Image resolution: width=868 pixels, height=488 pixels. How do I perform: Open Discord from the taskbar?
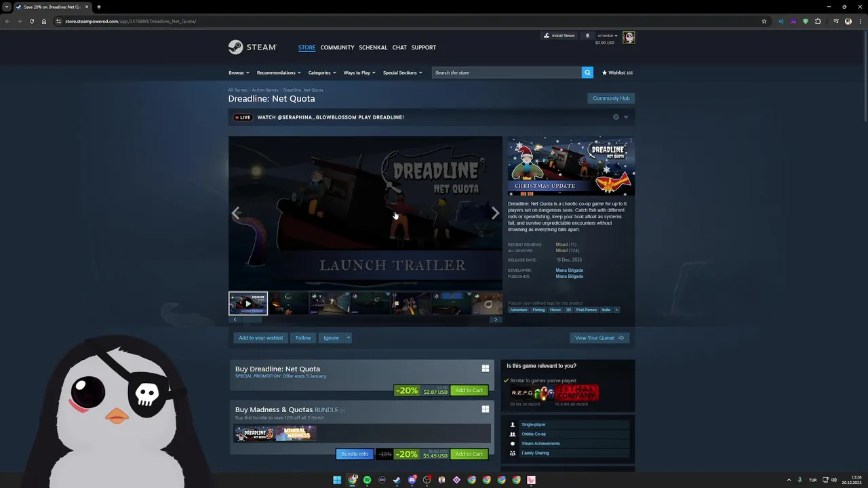tap(412, 480)
